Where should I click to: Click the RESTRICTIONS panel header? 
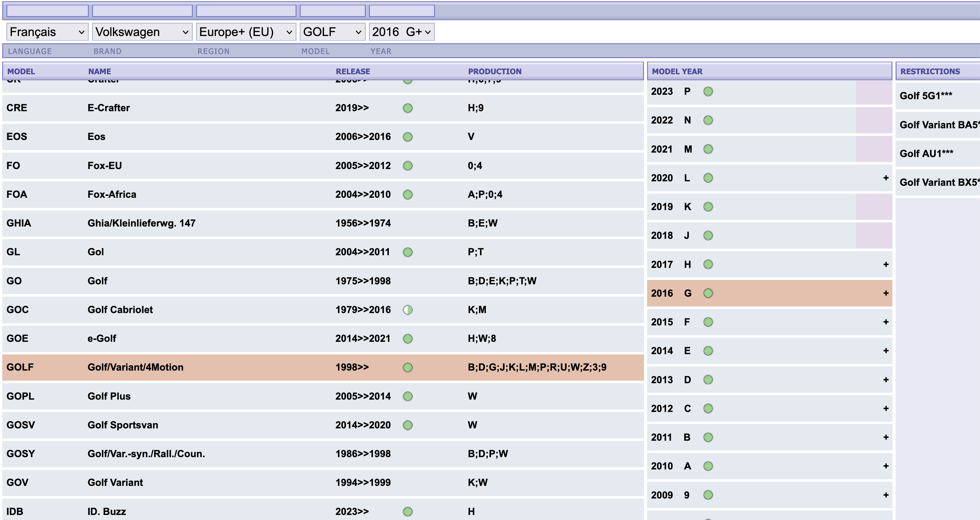[938, 71]
